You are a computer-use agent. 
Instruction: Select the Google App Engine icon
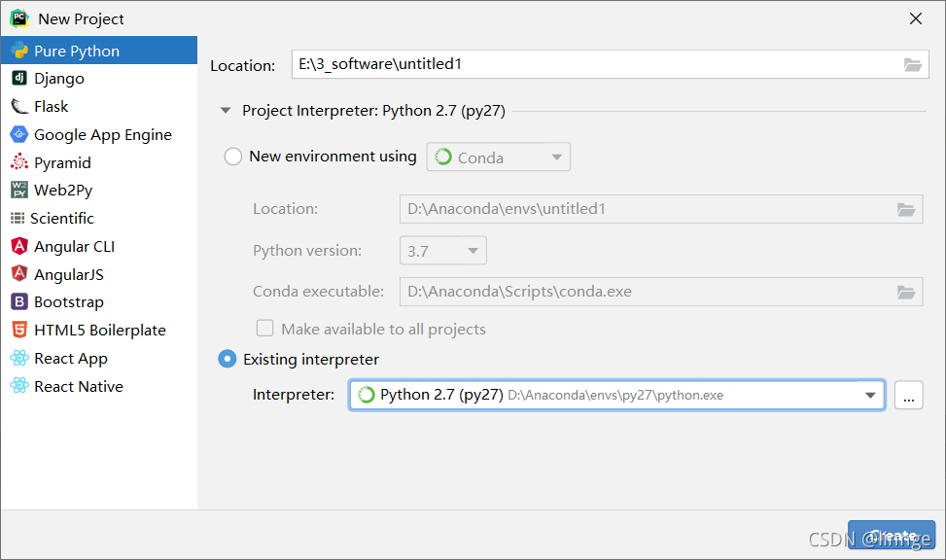click(21, 134)
